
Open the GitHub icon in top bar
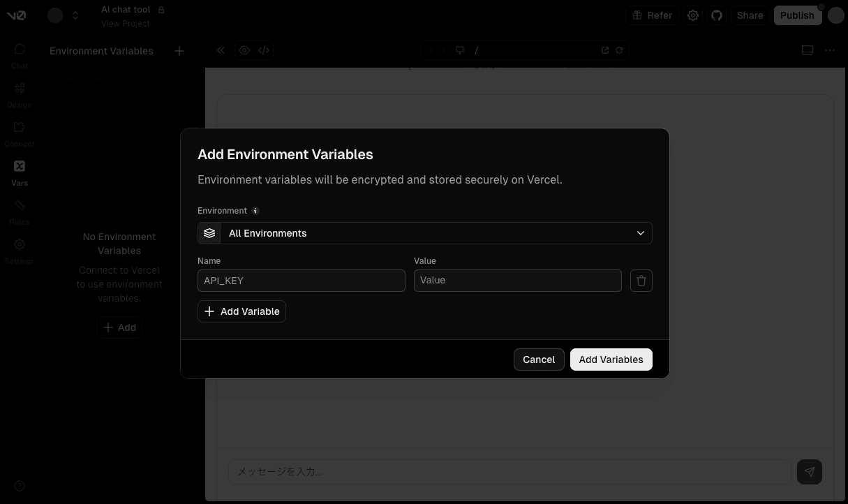(x=717, y=15)
